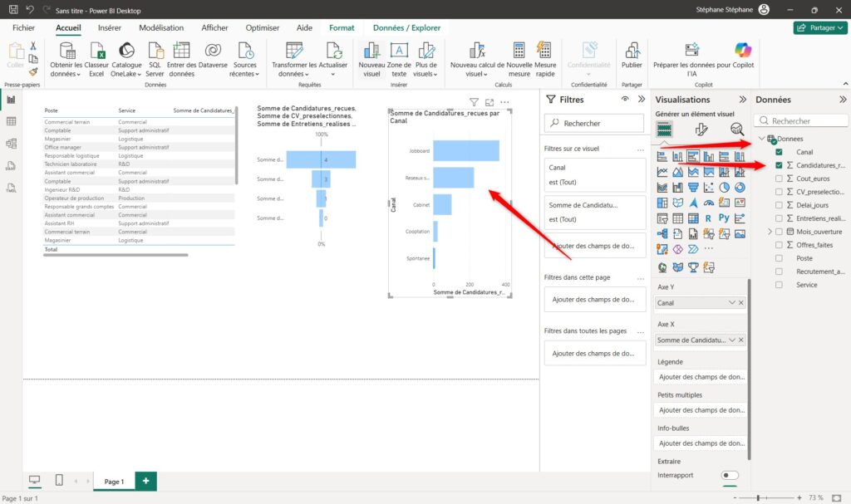Expand the Somme de Candidatu... chevron in Axe X
Viewport: 851px width, 504px height.
pos(731,340)
